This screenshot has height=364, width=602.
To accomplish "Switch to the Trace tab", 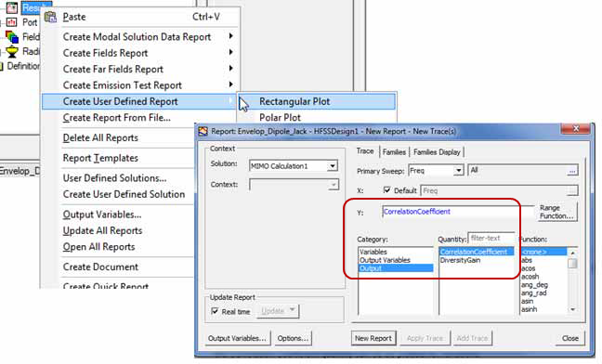I will [x=365, y=151].
